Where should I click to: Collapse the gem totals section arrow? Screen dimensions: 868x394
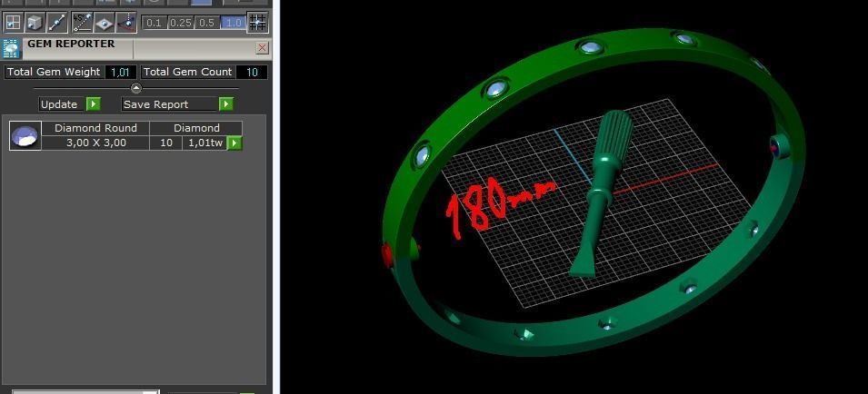[136, 88]
